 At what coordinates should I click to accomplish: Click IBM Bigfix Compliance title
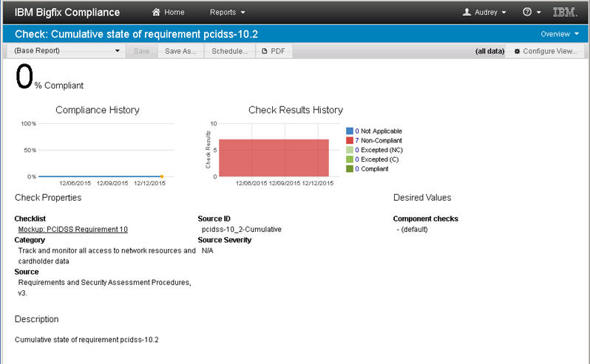[x=67, y=13]
